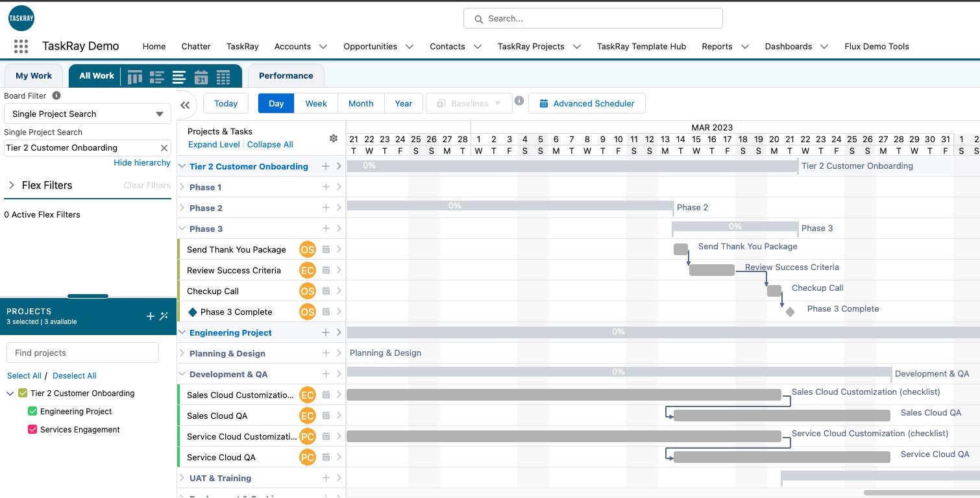The image size is (980, 498).
Task: Open Accounts menu dropdown arrow
Action: coord(323,47)
